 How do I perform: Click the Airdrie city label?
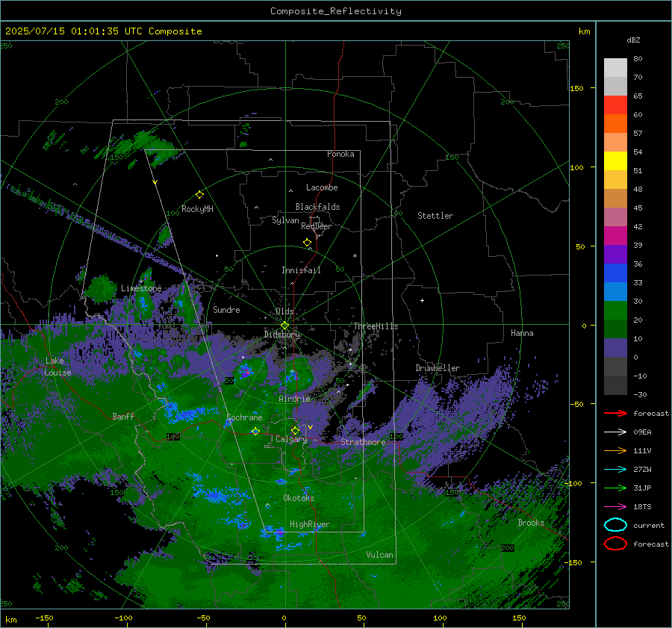tap(294, 399)
